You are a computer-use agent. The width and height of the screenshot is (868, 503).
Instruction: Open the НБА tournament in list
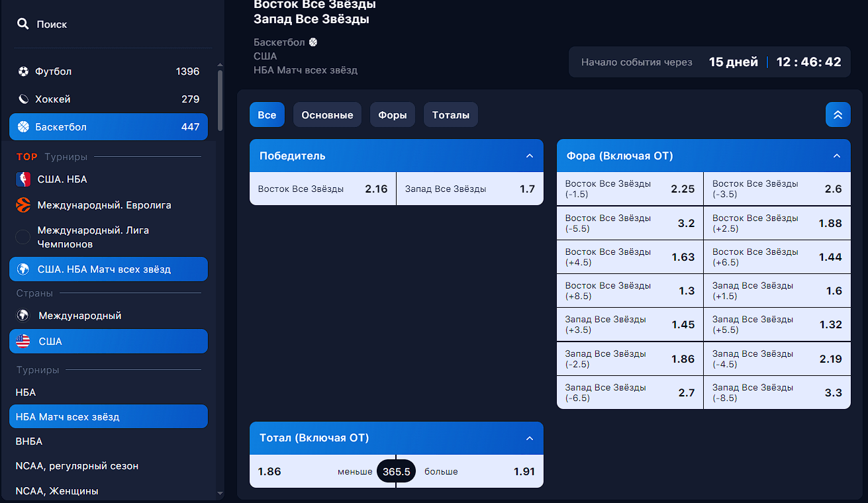click(109, 392)
